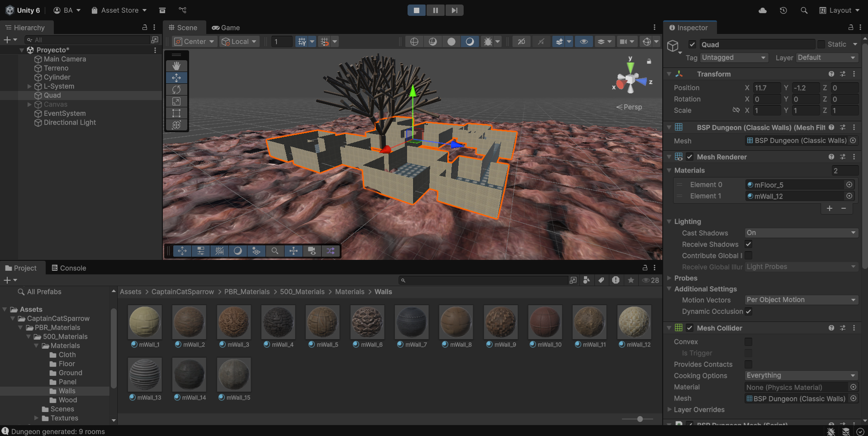Click the favorites star filter in Project

631,280
